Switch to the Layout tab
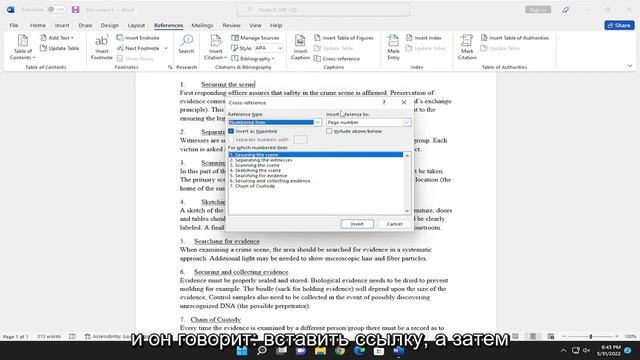Screen dimensions: 640x360 (x=136, y=25)
